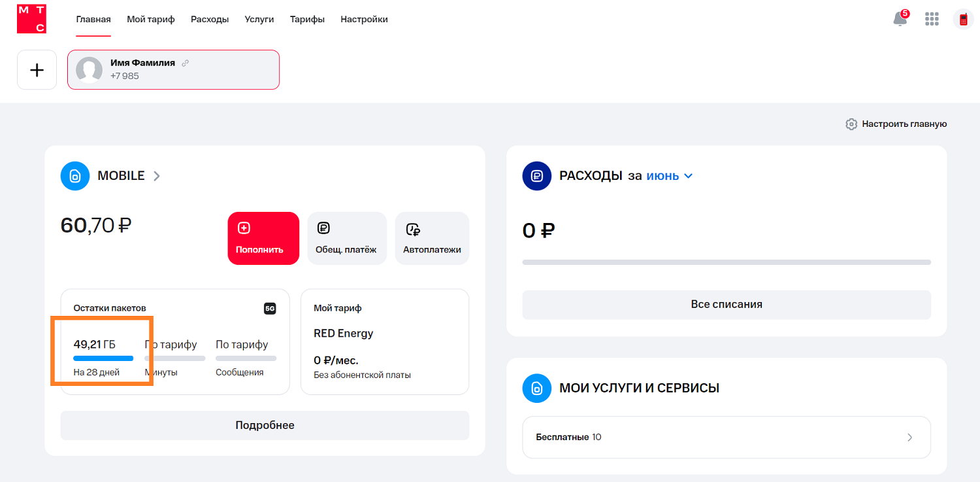Open the red SIM profile icon

point(963,20)
